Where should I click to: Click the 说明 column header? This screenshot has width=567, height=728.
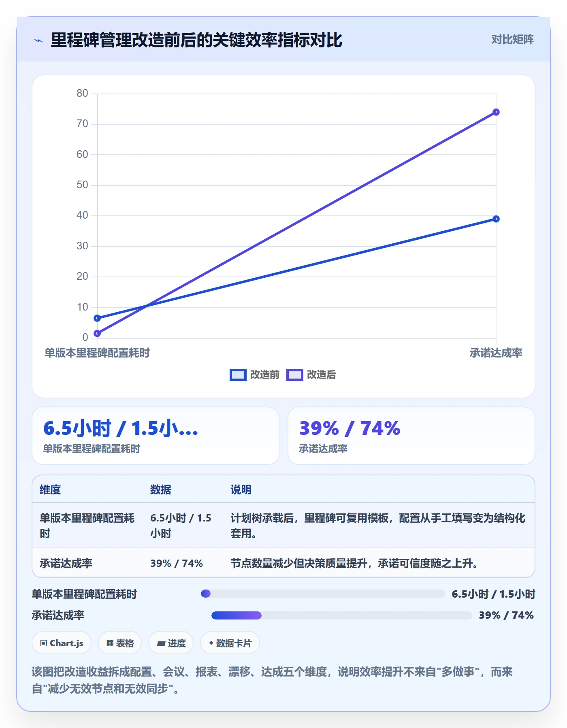(x=241, y=490)
